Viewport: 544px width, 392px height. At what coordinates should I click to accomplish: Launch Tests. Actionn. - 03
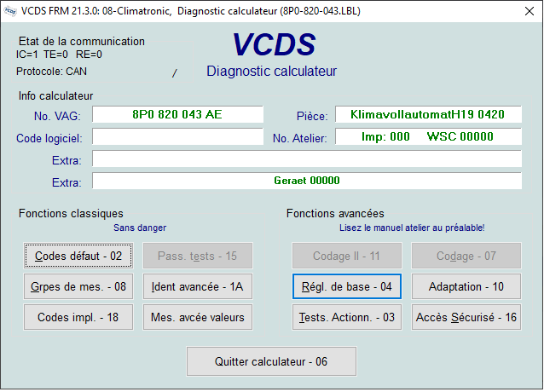pos(347,317)
